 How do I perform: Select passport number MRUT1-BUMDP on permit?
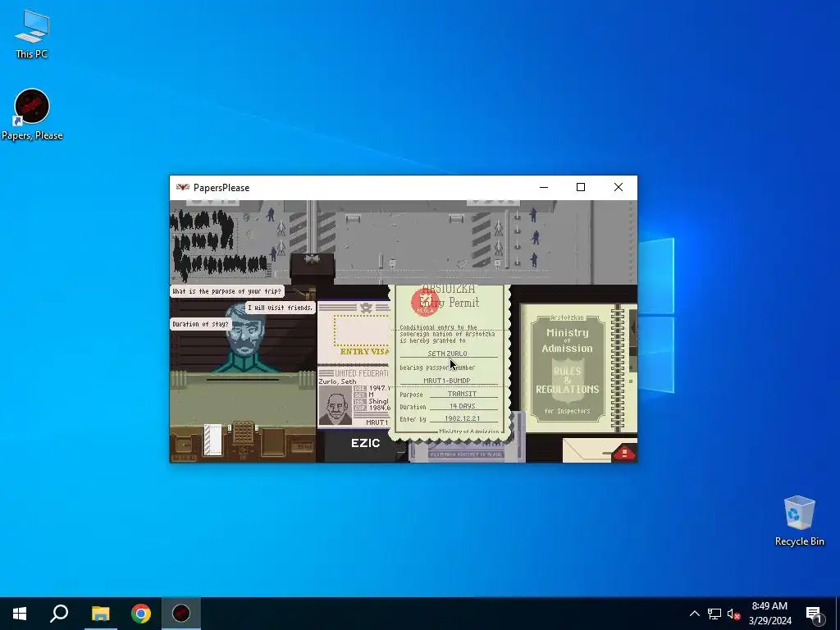tap(447, 381)
